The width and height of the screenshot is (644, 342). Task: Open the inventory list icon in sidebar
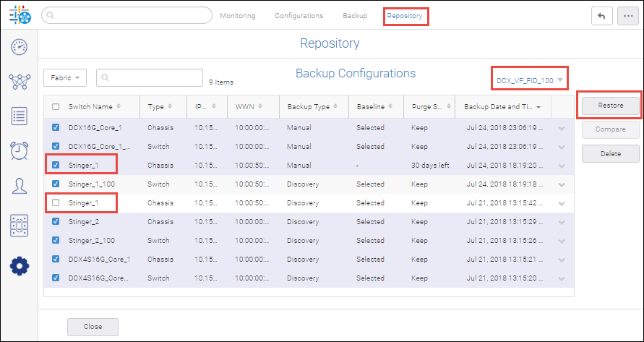[x=20, y=116]
